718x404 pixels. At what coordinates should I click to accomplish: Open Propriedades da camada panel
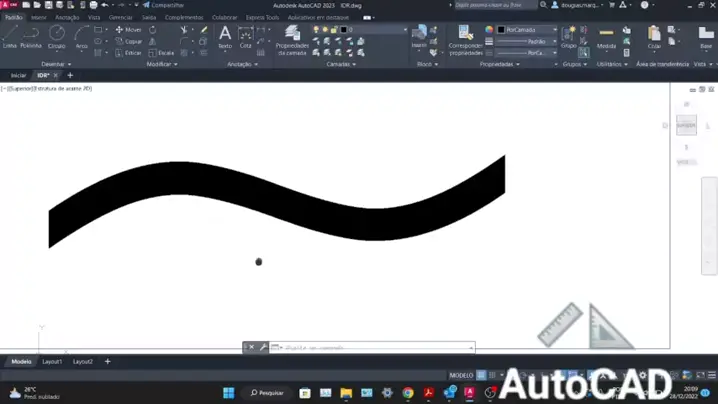[x=292, y=40]
